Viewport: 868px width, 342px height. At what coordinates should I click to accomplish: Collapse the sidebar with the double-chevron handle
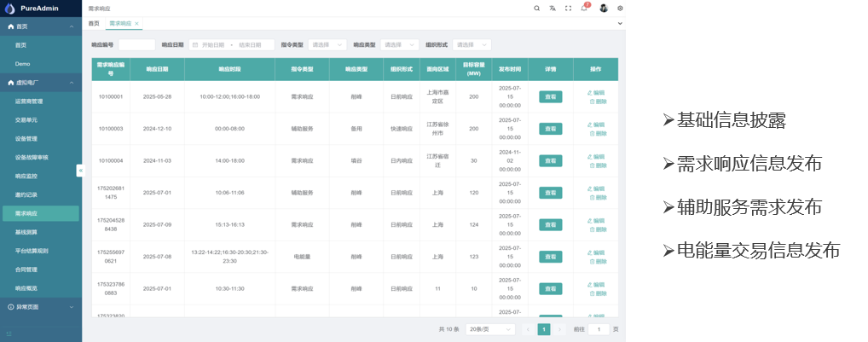click(81, 171)
